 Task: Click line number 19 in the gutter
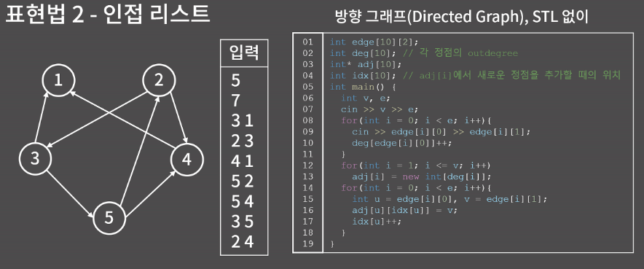click(x=307, y=244)
